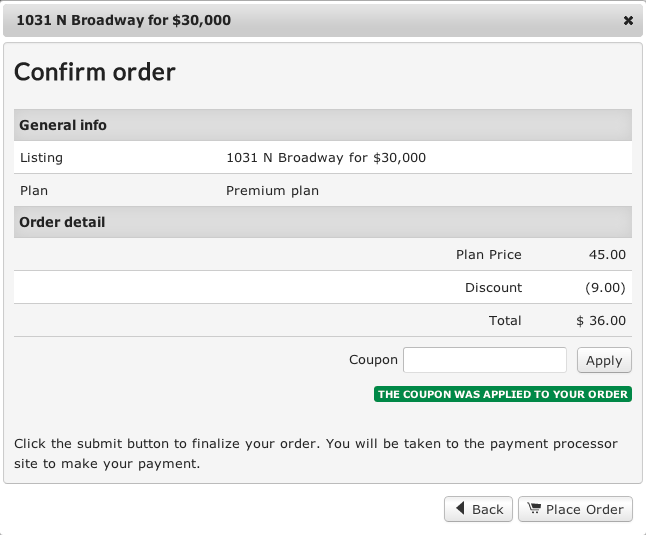Submit with the Place Order button

pyautogui.click(x=575, y=509)
